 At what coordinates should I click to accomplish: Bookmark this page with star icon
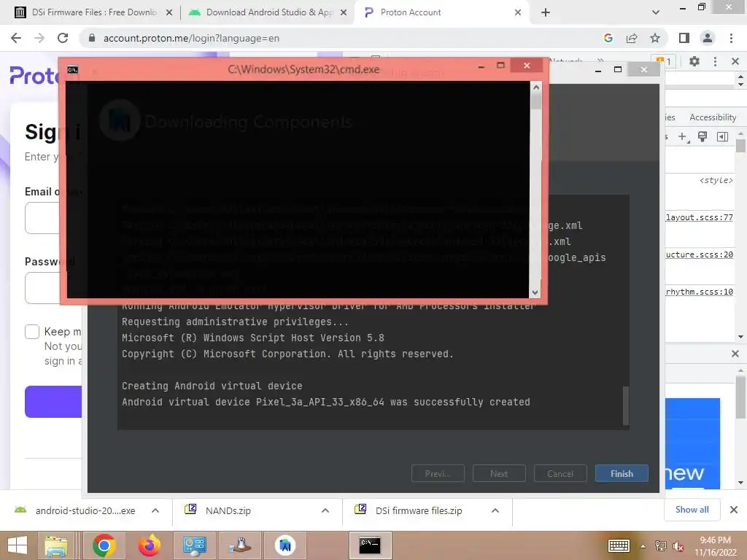click(655, 38)
